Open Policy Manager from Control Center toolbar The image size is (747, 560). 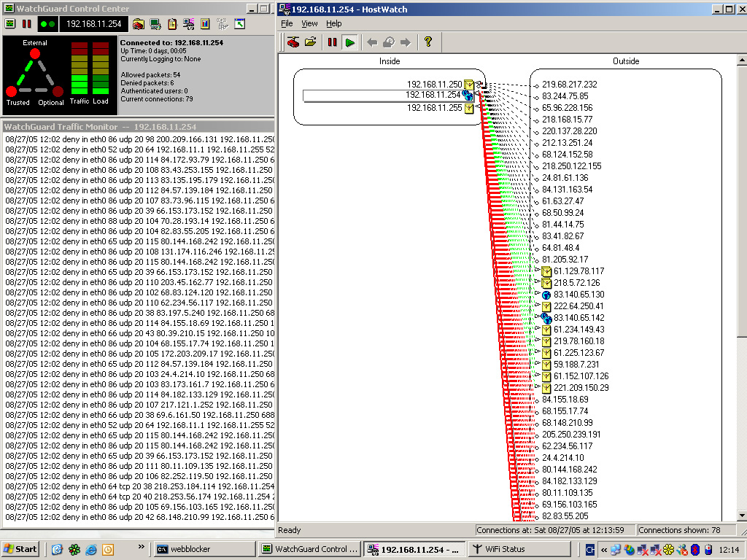click(138, 24)
